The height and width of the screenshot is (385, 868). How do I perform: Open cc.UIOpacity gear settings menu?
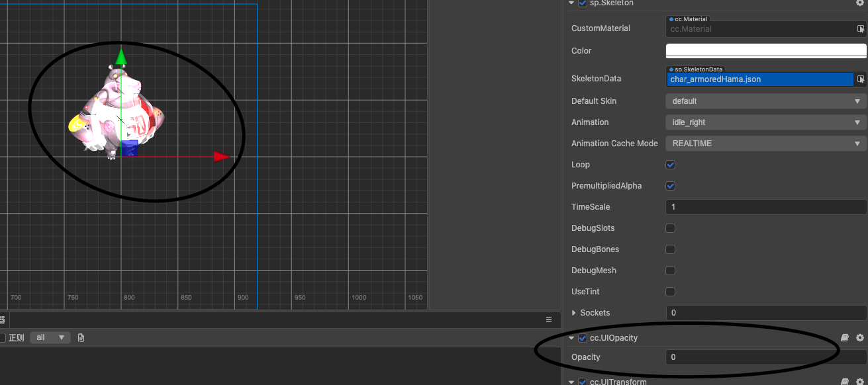click(860, 338)
